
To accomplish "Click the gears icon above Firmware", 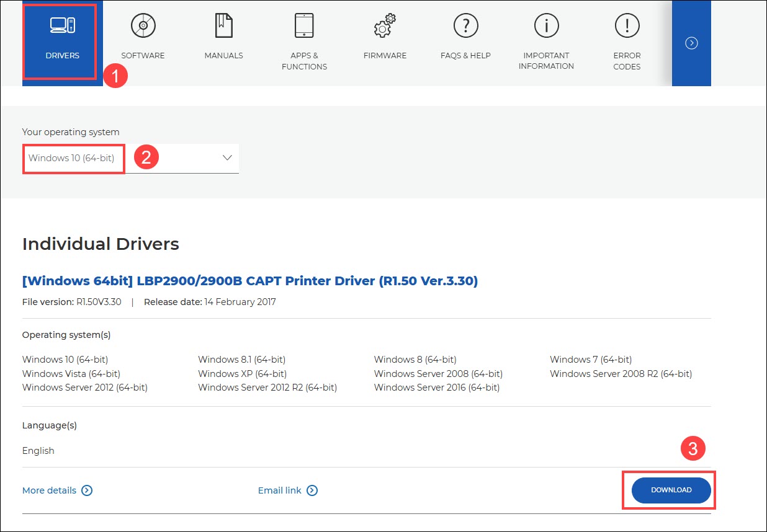I will 385,26.
